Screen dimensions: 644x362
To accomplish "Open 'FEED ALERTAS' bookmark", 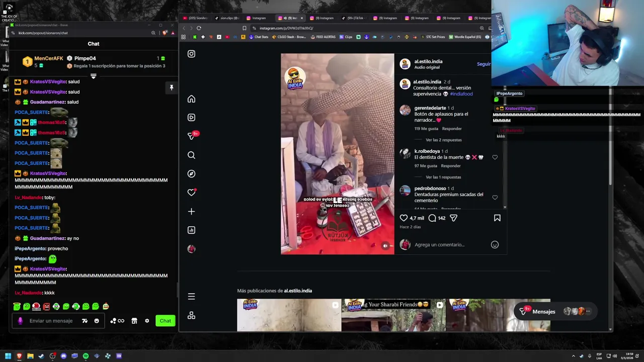I will 324,37.
